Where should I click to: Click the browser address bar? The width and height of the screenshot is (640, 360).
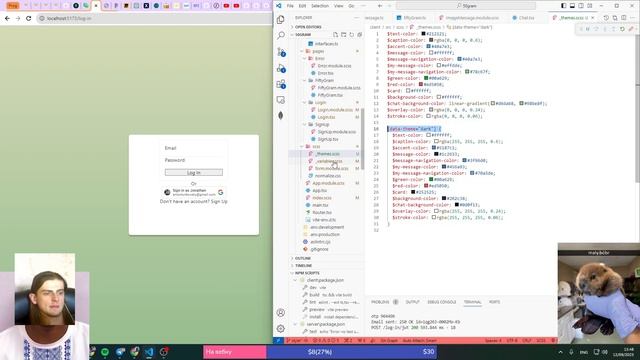[x=153, y=18]
